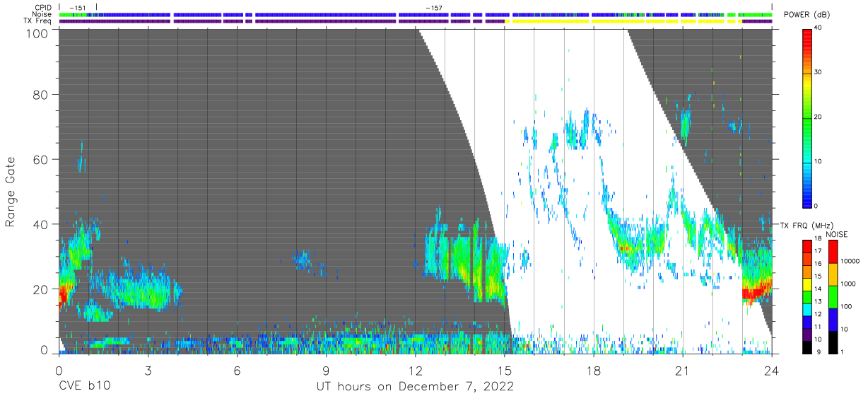Click the 9 label on TX FRQ legend
The height and width of the screenshot is (401, 868).
click(819, 351)
